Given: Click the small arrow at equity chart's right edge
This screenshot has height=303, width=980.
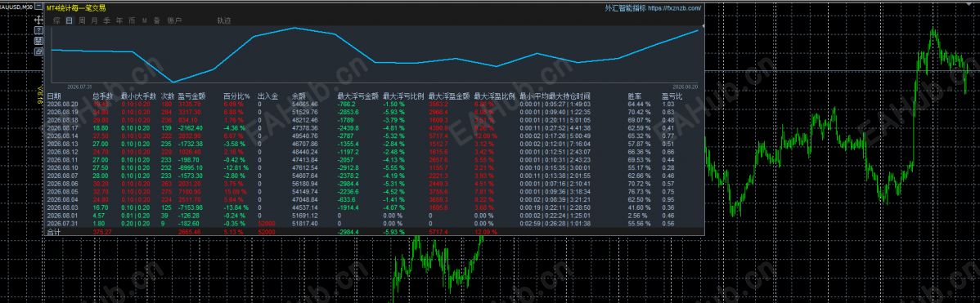Looking at the screenshot, I should point(704,26).
